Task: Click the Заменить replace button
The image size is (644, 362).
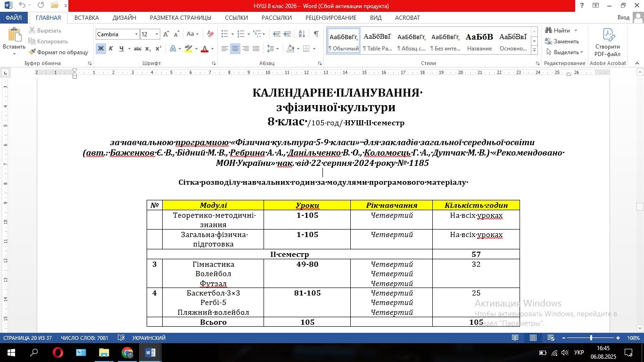Action: [x=563, y=41]
